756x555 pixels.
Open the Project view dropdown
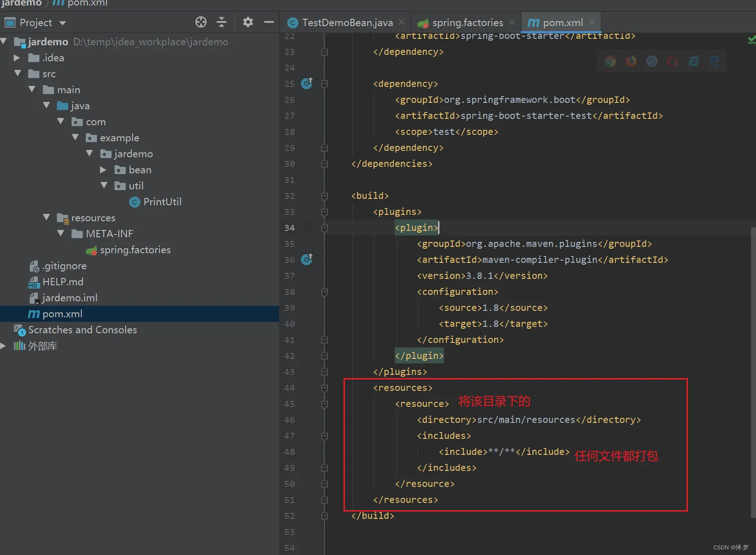tap(63, 23)
